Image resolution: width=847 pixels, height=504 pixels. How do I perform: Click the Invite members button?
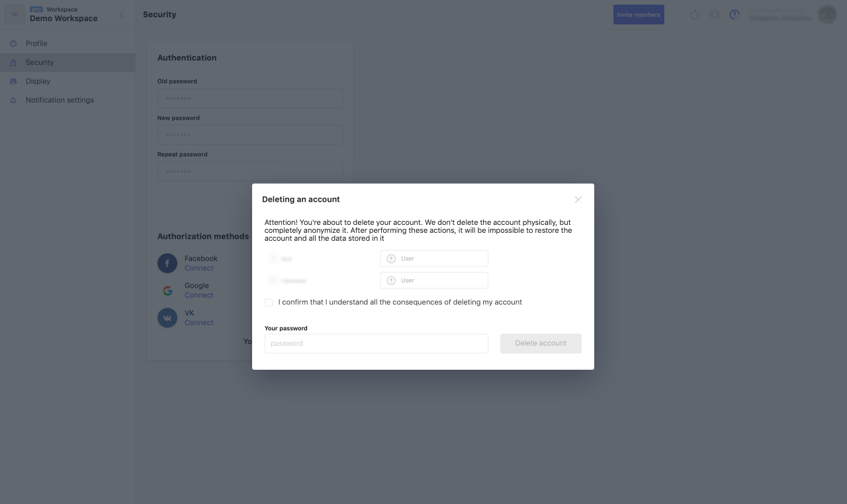639,15
